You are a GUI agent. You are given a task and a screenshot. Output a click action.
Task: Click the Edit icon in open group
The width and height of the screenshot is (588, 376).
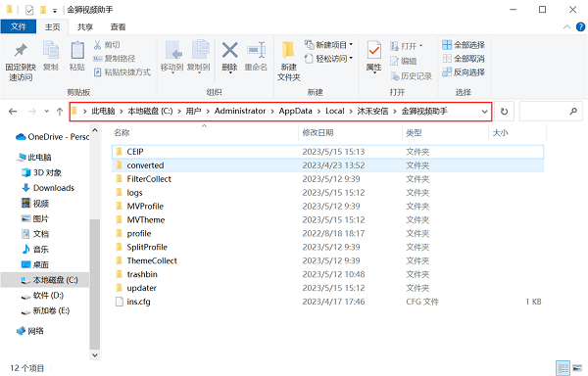point(395,61)
